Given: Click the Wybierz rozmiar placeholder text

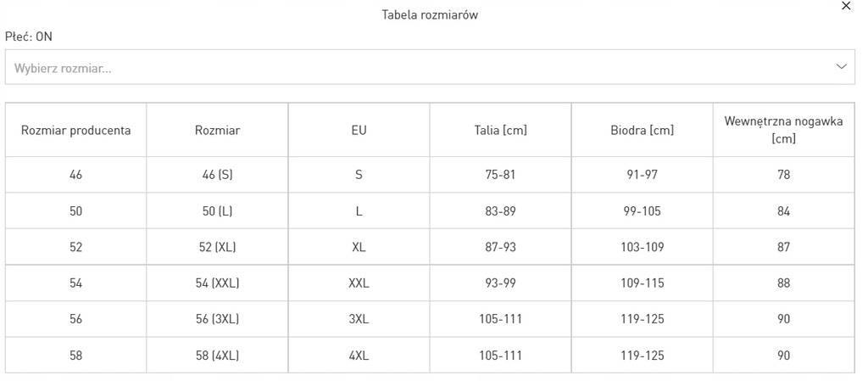Looking at the screenshot, I should pyautogui.click(x=63, y=69).
